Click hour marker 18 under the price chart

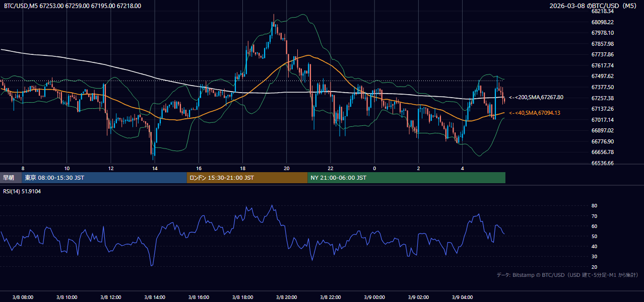[242, 168]
